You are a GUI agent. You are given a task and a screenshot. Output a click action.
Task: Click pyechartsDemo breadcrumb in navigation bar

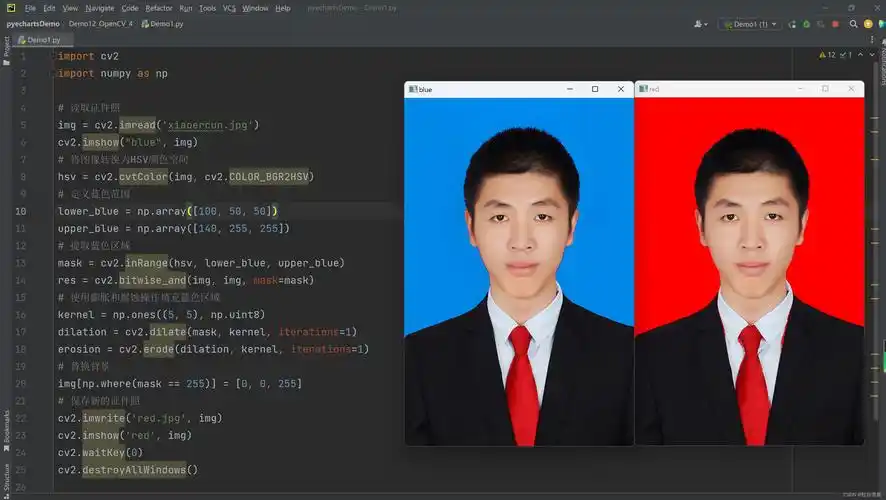(33, 24)
